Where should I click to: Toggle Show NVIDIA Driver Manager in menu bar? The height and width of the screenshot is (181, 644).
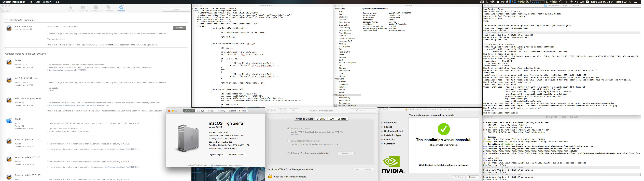[270, 169]
